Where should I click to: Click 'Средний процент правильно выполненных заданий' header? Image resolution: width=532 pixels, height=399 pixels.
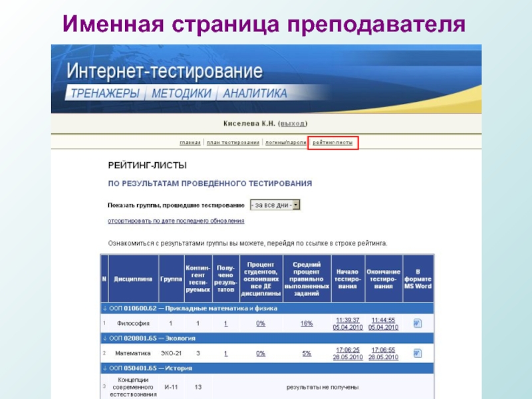[307, 279]
